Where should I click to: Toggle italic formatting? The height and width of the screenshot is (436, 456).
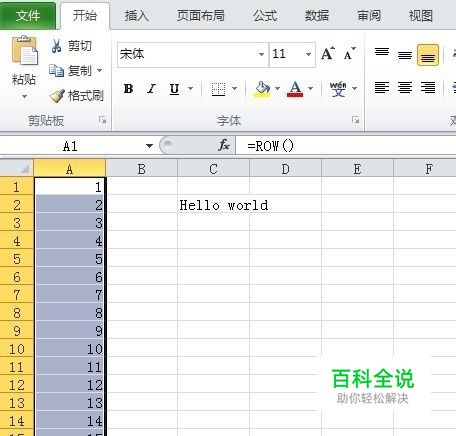coord(151,89)
